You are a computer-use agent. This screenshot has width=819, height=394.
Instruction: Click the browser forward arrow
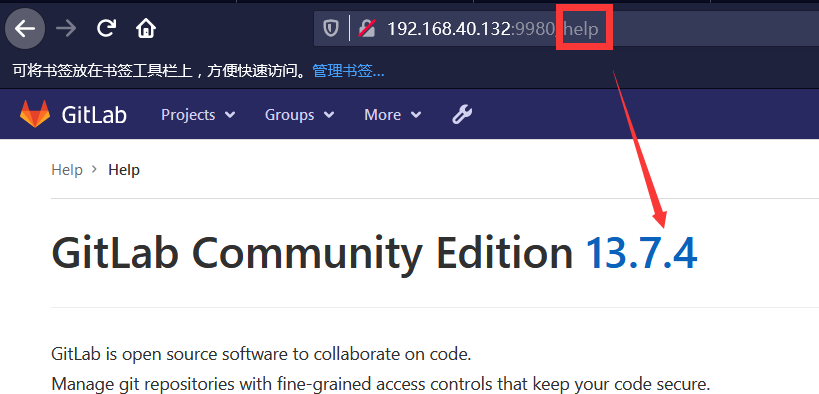pyautogui.click(x=66, y=29)
